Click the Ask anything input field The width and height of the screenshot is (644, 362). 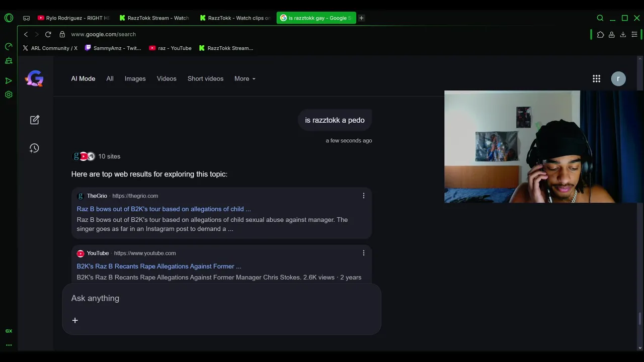(x=221, y=298)
